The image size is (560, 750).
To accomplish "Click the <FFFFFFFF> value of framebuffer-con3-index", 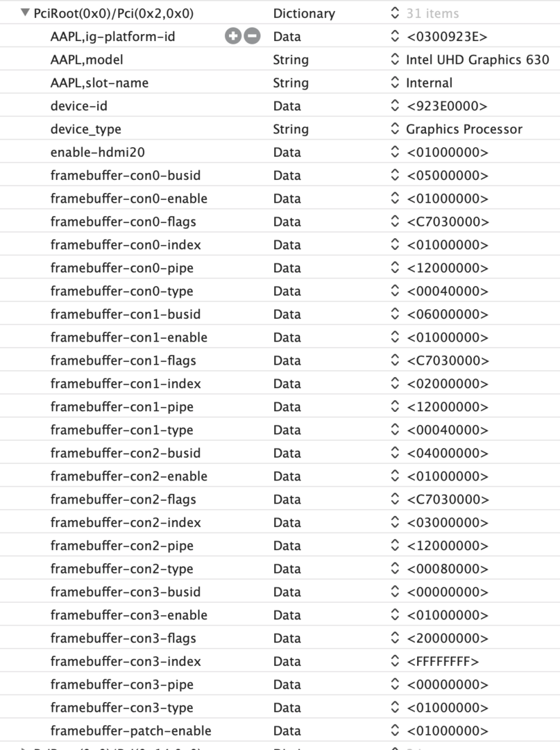I will pos(443,661).
